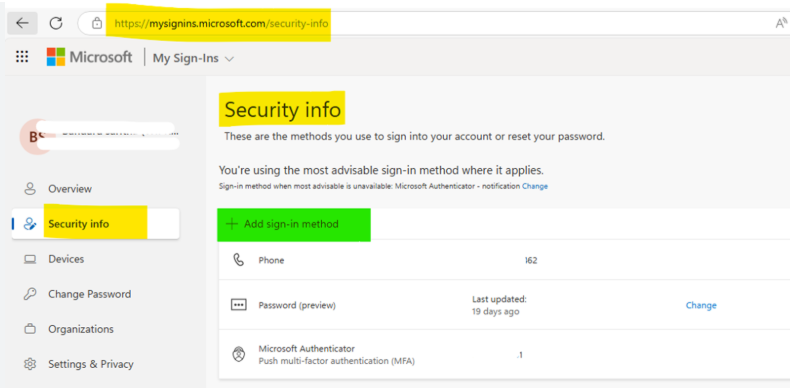
Task: Click the padlock site info icon
Action: (97, 23)
